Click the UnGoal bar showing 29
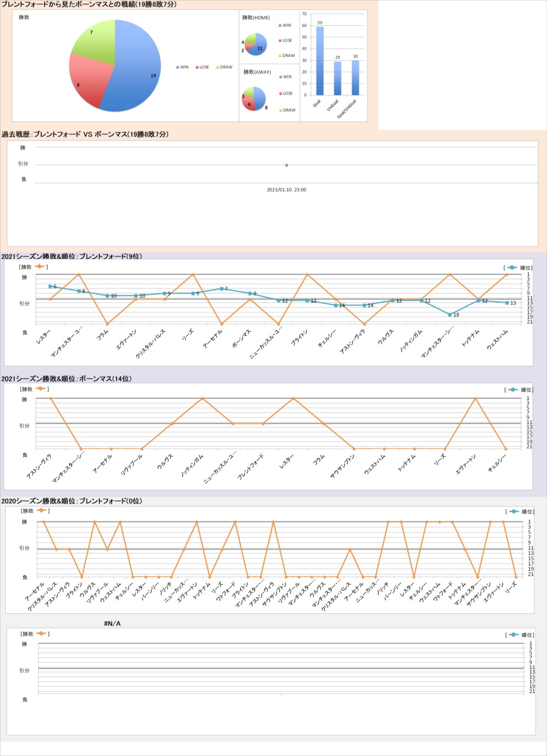 [337, 78]
